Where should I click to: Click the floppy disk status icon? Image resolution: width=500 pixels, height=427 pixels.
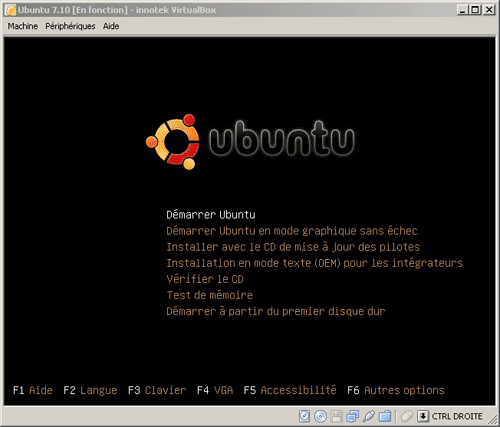click(x=336, y=416)
